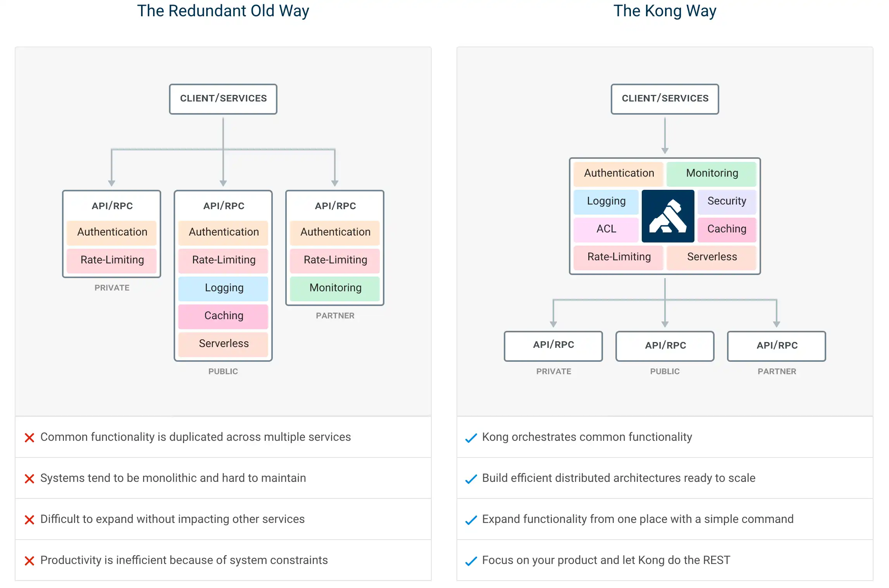889x588 pixels.
Task: Toggle Caching in old Public API
Action: 224,316
